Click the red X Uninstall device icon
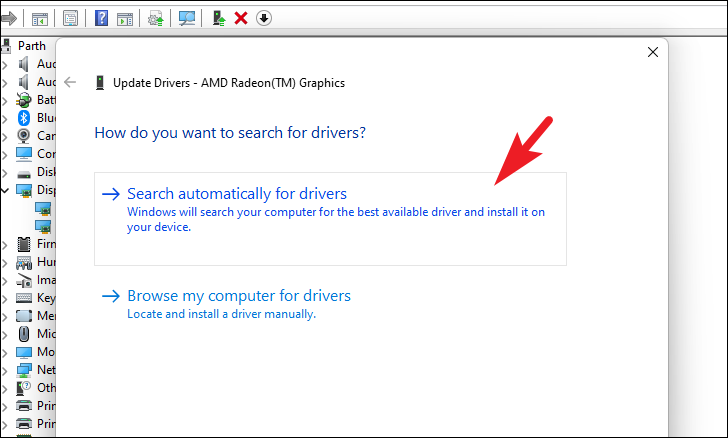Image resolution: width=728 pixels, height=438 pixels. (x=241, y=19)
